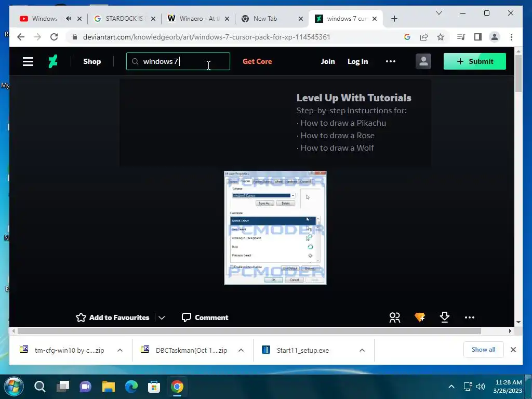
Task: Open the Mouse Properties preview thumbnail
Action: coord(275,228)
